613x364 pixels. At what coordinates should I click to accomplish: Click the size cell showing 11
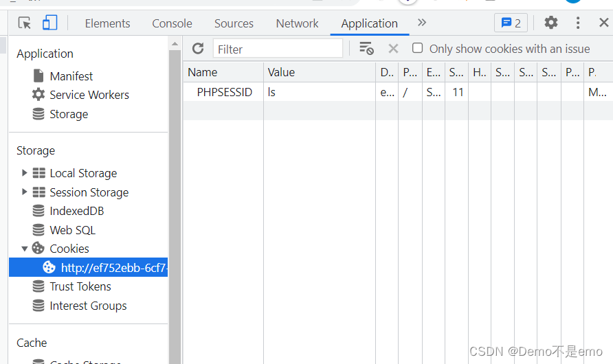pos(456,92)
